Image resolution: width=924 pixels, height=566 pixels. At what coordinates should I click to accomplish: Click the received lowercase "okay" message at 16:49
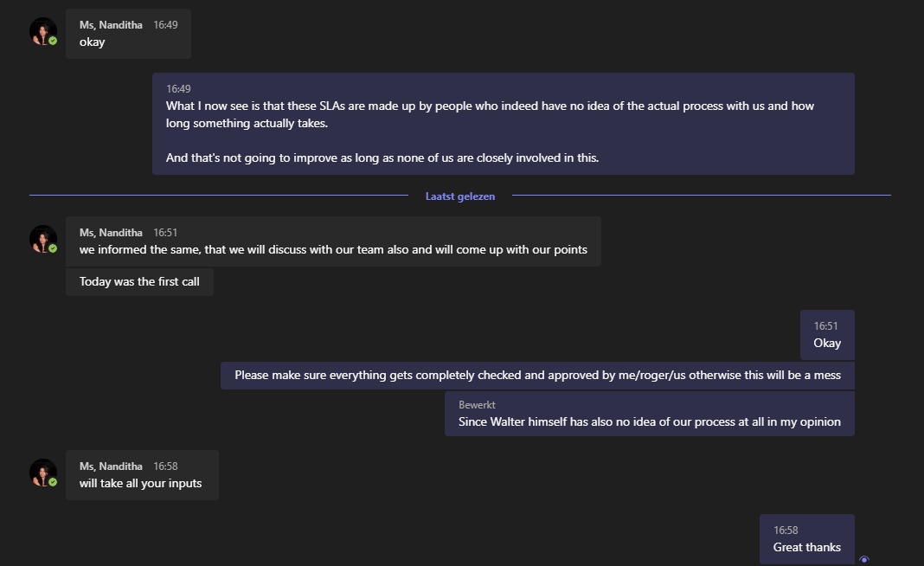(x=93, y=42)
